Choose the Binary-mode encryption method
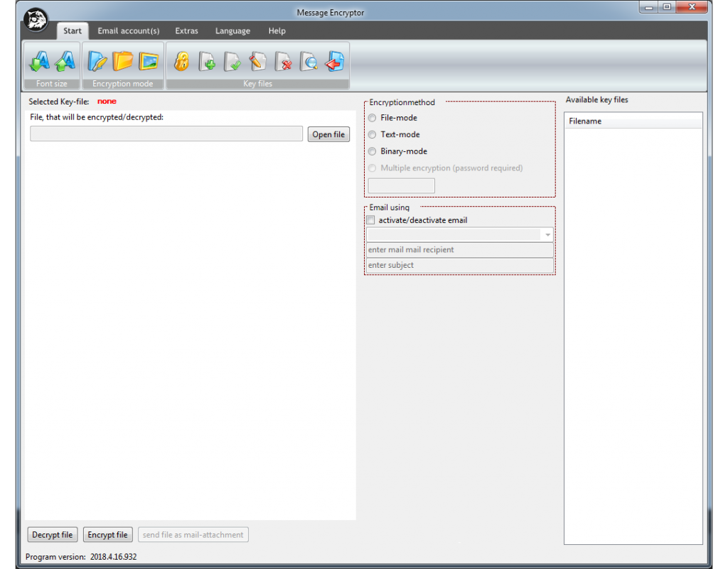This screenshot has width=728, height=569. (372, 151)
